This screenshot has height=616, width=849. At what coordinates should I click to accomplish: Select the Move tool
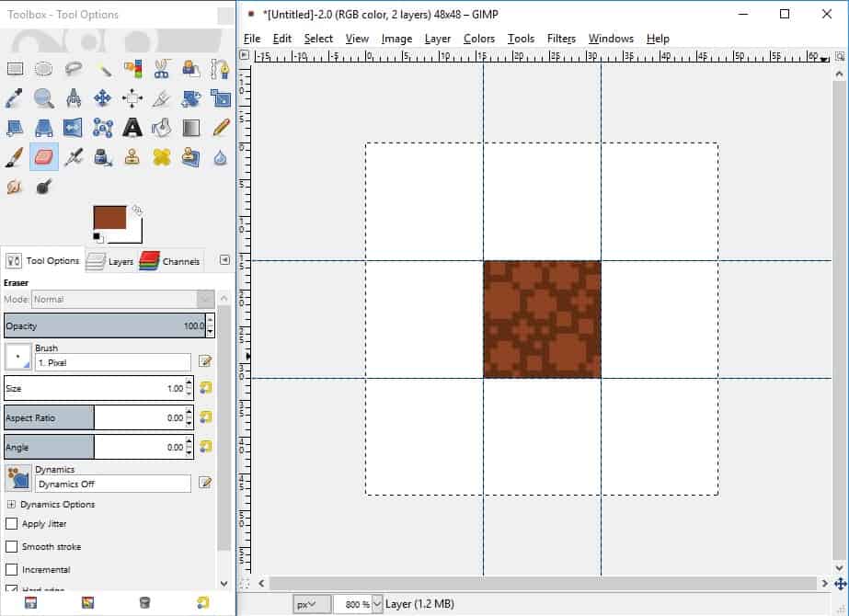[x=103, y=98]
